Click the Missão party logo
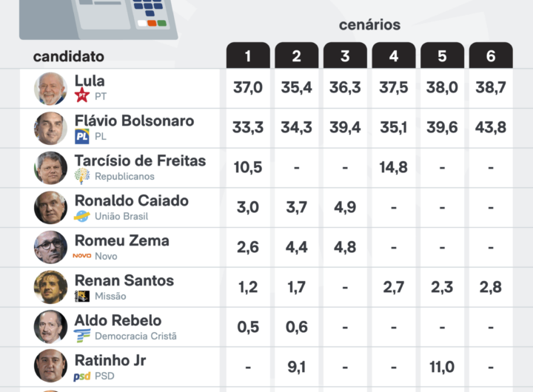The width and height of the screenshot is (533, 392). coord(82,296)
